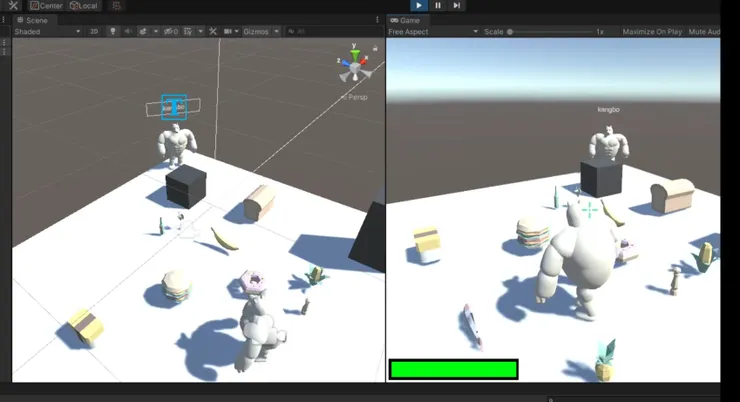The image size is (740, 402).
Task: Open the Shaded draw mode dropdown
Action: [x=47, y=32]
